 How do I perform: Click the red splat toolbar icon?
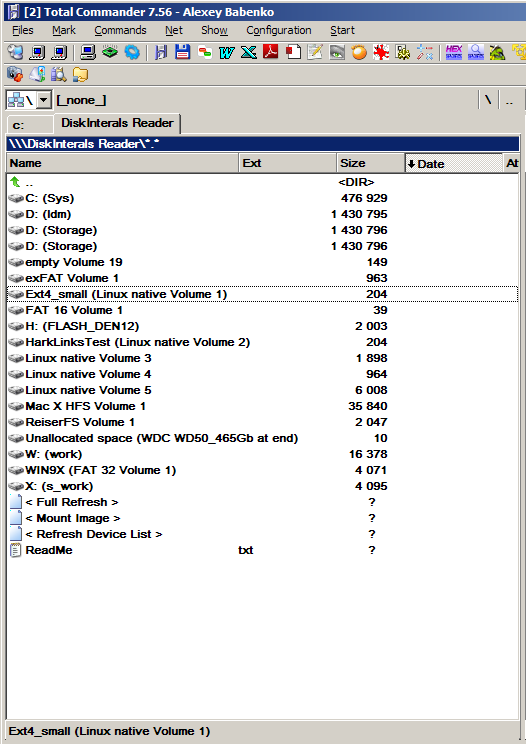pos(381,52)
